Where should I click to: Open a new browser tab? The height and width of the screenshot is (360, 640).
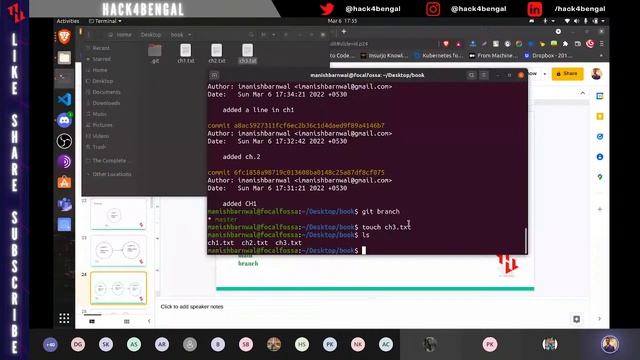(x=344, y=31)
